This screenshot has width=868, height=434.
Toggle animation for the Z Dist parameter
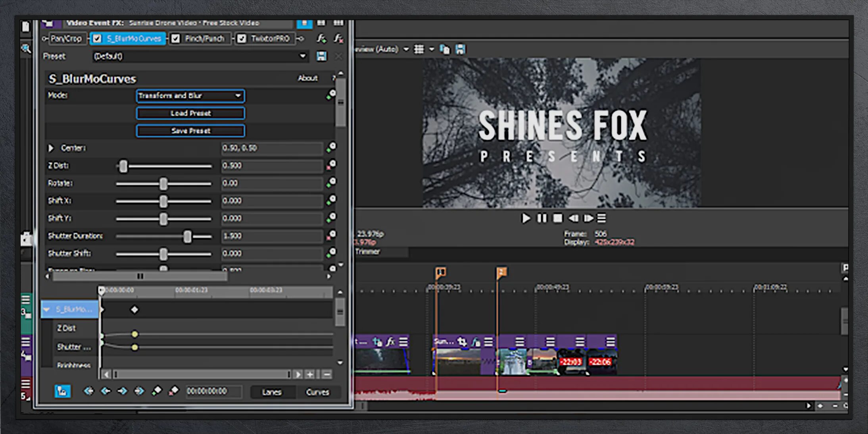tap(331, 165)
